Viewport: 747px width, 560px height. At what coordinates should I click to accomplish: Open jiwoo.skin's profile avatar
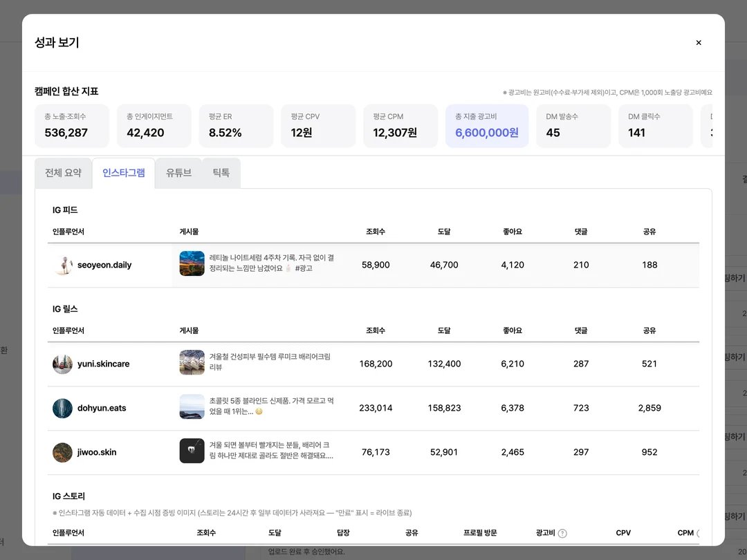(x=62, y=452)
